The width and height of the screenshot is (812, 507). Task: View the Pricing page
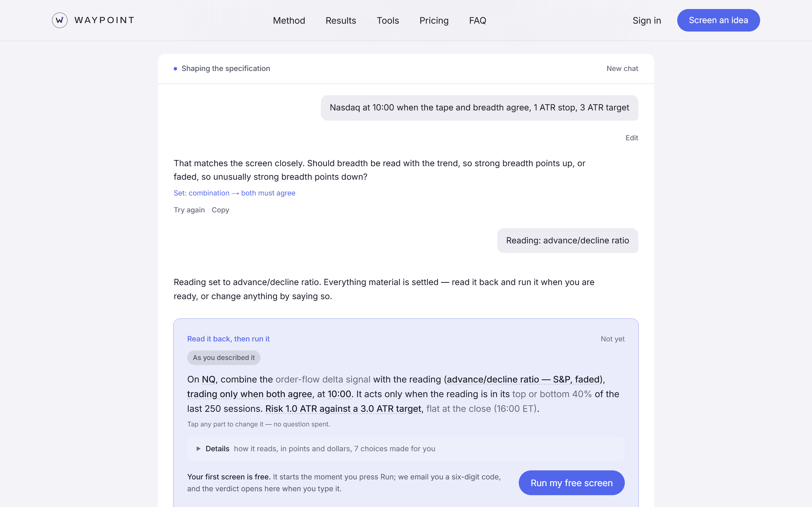point(434,21)
